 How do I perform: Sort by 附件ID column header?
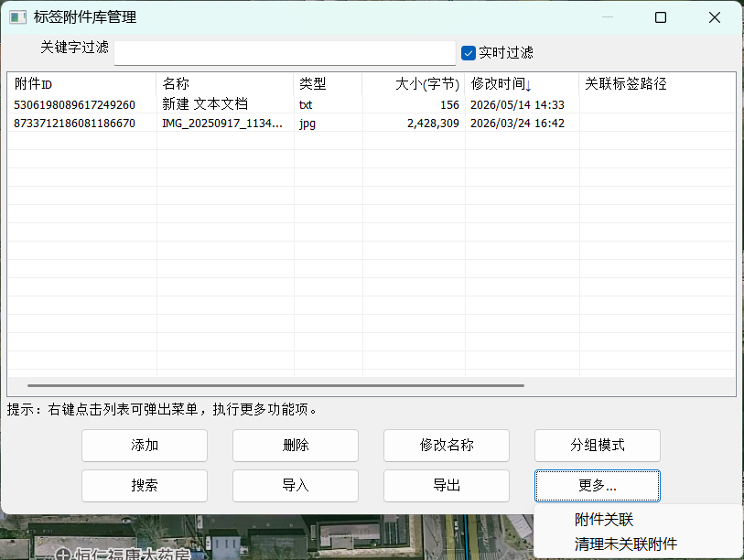(81, 84)
